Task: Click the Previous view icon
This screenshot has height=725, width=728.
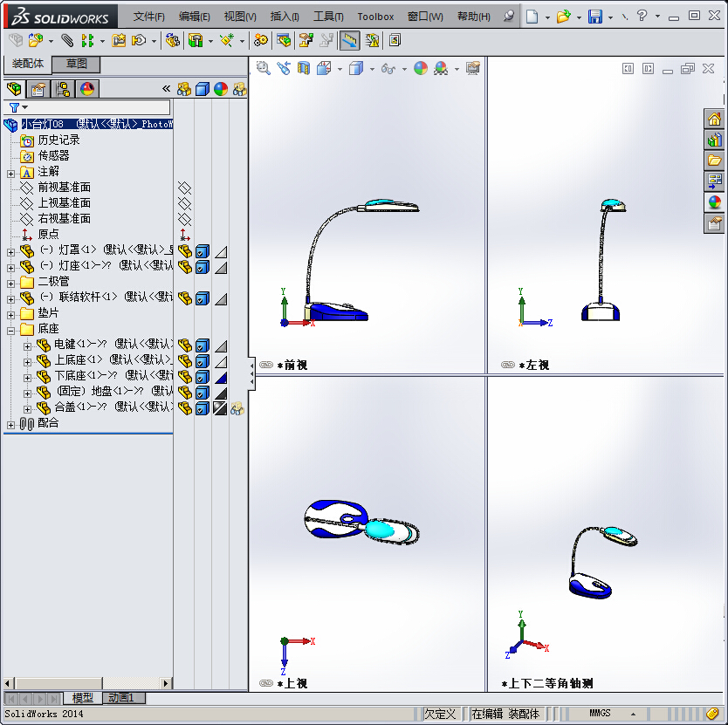Action: [x=283, y=68]
